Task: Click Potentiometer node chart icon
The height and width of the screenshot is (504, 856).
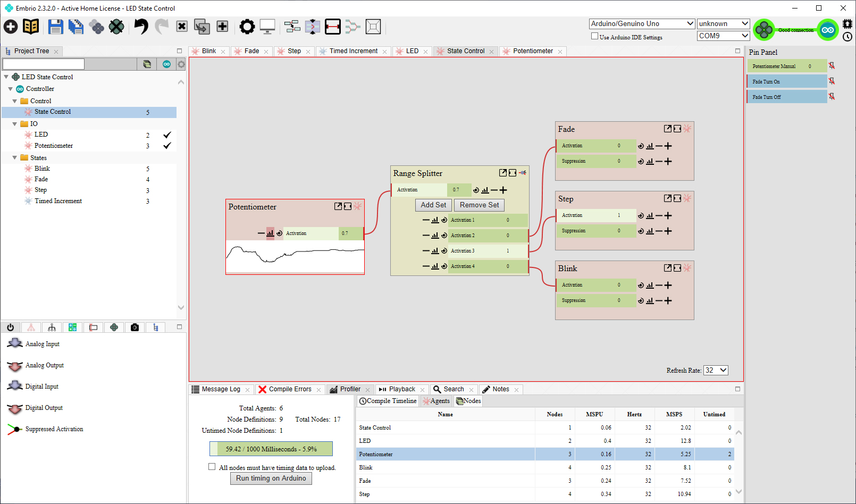Action: (x=270, y=233)
